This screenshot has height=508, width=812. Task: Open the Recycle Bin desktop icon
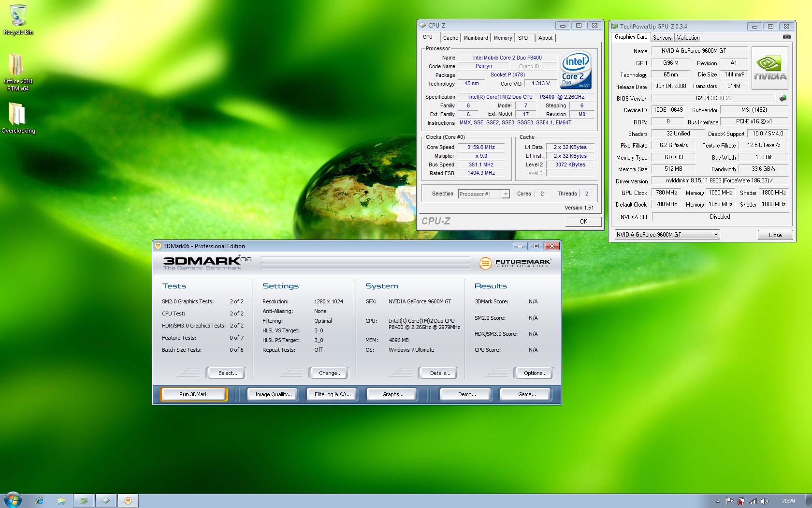(x=18, y=20)
